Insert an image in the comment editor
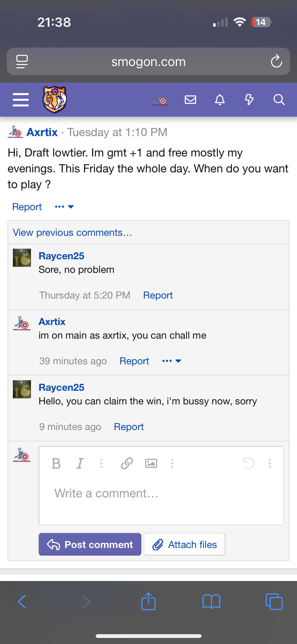The image size is (297, 644). 151,463
